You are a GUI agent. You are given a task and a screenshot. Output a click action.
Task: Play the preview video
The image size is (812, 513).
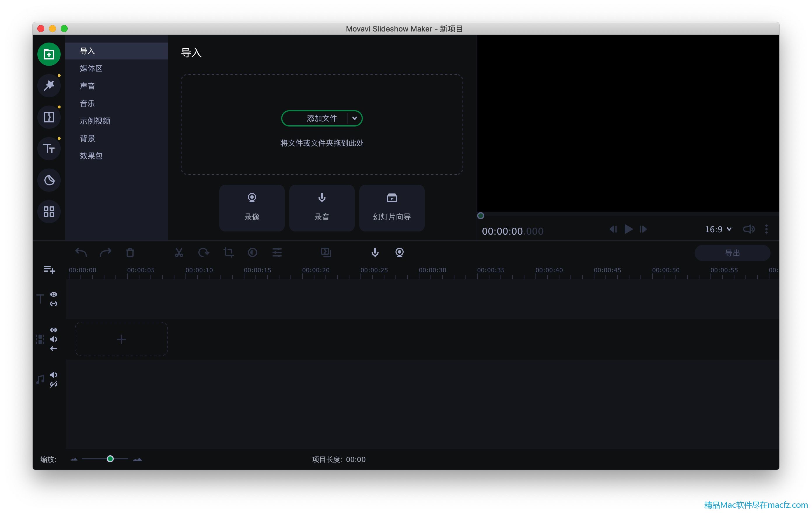(629, 229)
